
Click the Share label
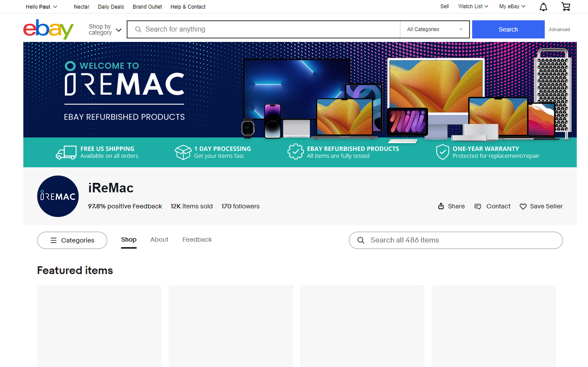click(x=456, y=206)
